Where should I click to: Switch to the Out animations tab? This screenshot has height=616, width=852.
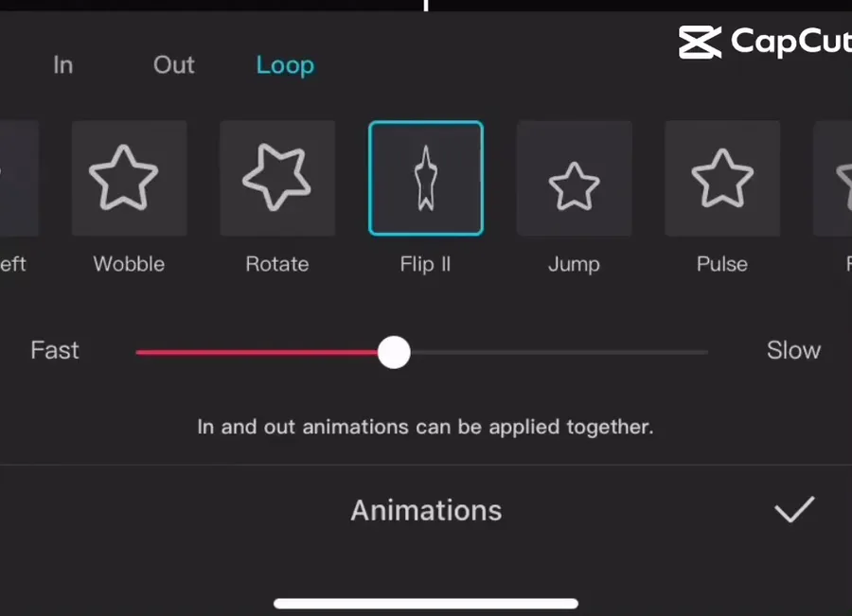click(174, 65)
